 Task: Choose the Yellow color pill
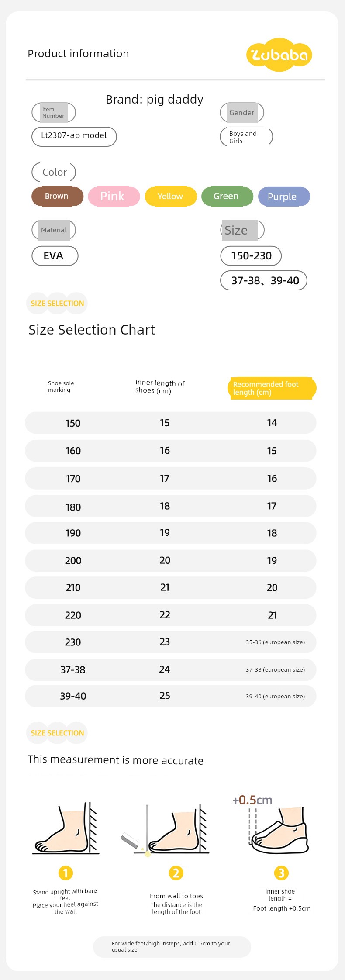[171, 197]
